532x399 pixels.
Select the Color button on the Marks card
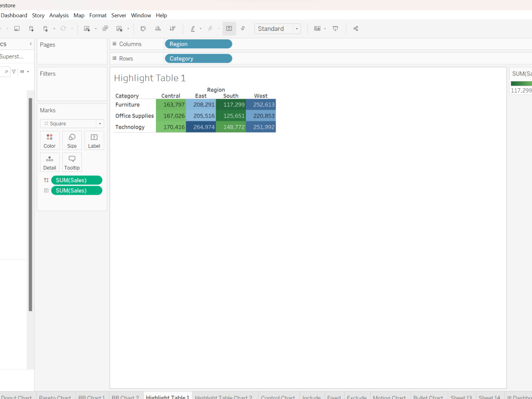(49, 140)
